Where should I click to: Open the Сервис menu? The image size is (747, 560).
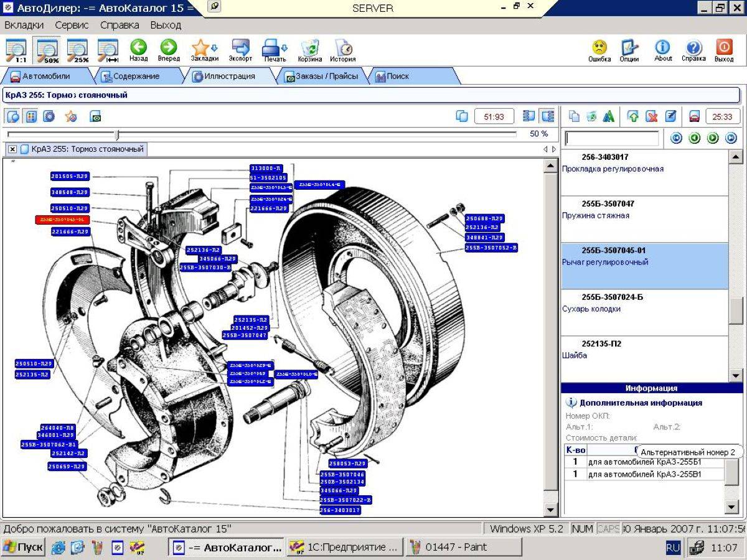(72, 26)
